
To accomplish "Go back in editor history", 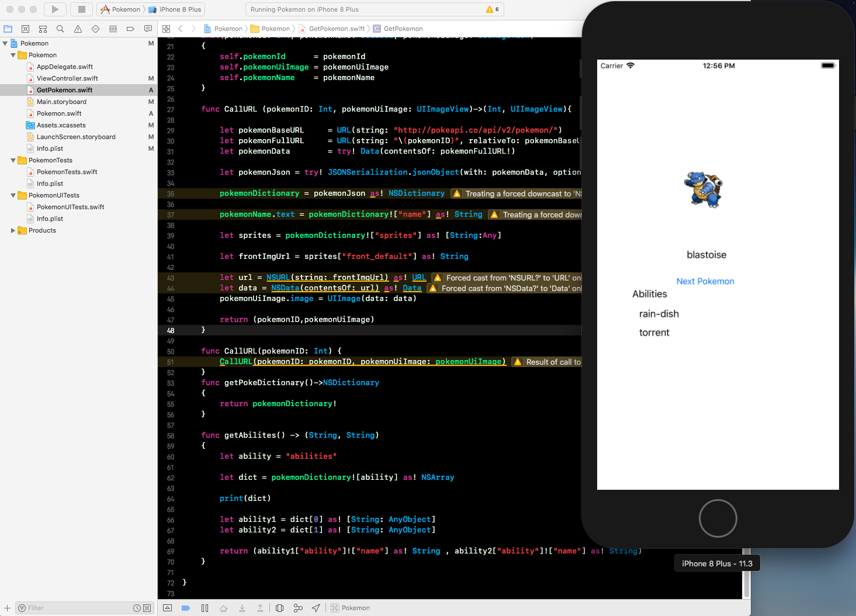I will [181, 29].
